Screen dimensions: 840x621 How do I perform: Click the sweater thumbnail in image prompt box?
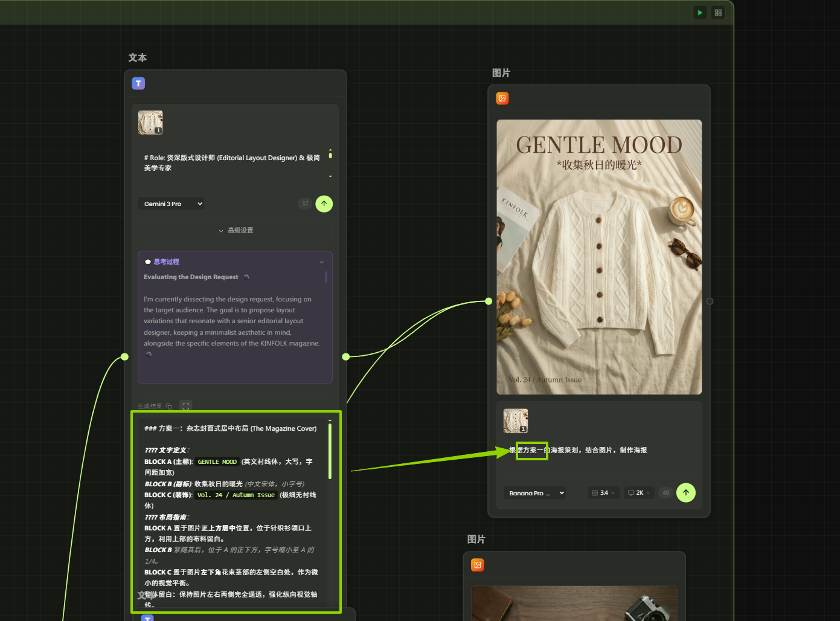point(516,421)
